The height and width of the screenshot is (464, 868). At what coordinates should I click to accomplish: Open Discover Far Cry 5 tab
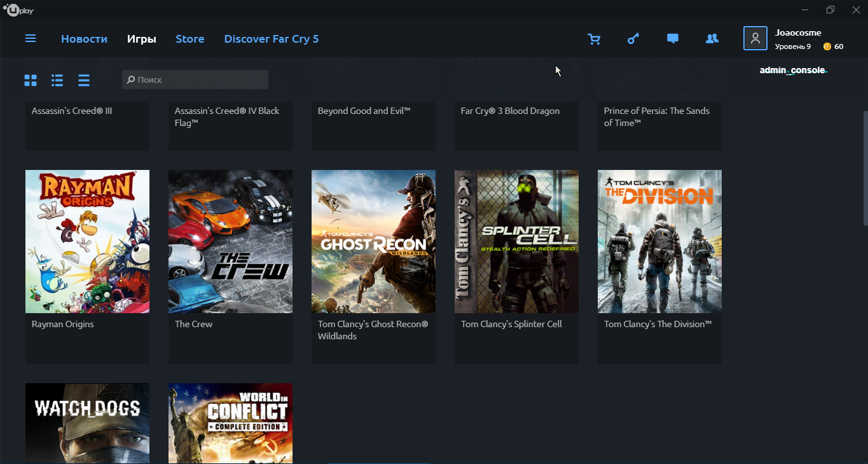272,39
